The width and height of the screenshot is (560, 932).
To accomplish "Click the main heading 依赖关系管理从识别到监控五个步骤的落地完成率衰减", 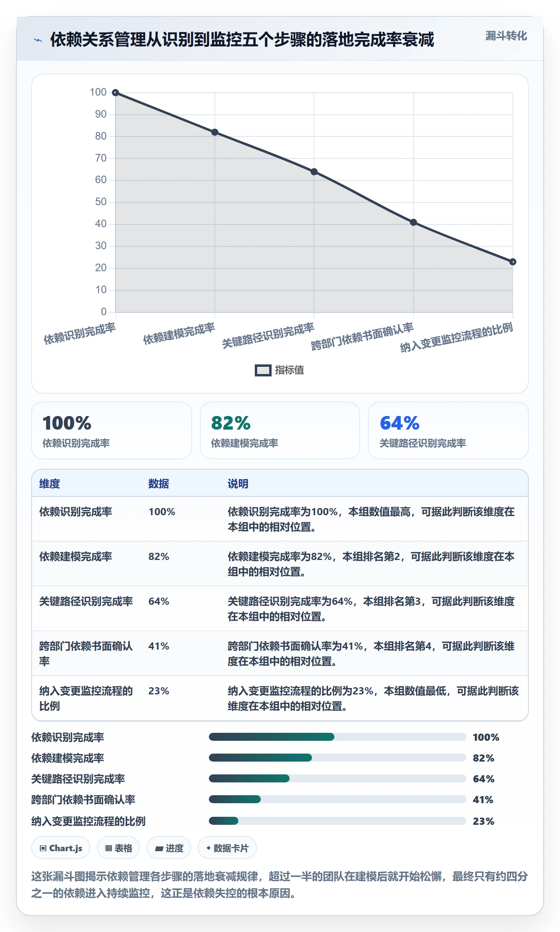I will tap(242, 40).
